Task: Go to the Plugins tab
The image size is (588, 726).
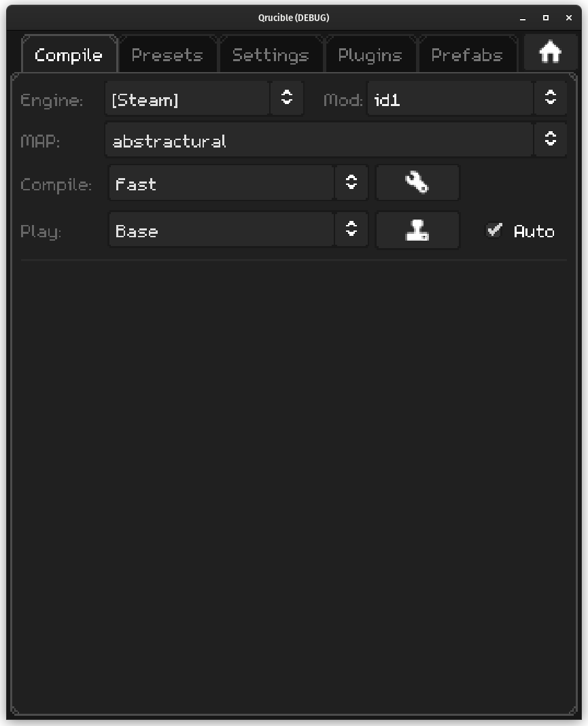Action: click(370, 55)
